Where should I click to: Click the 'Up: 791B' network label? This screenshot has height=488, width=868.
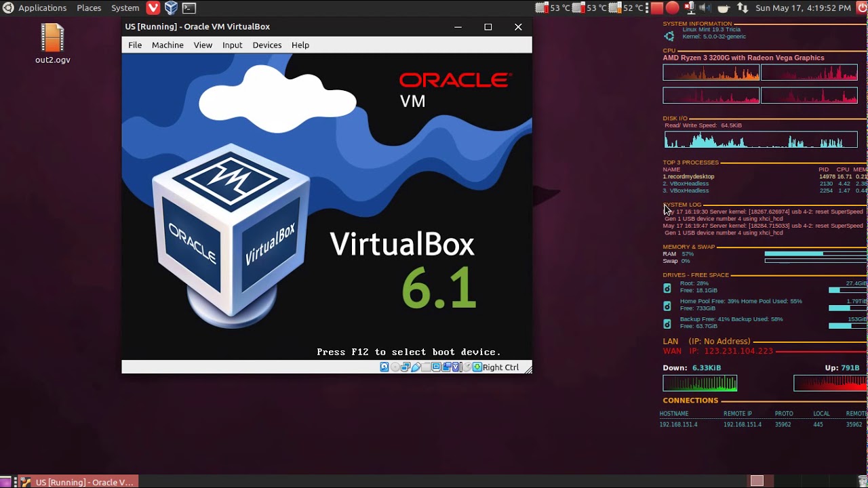point(842,368)
